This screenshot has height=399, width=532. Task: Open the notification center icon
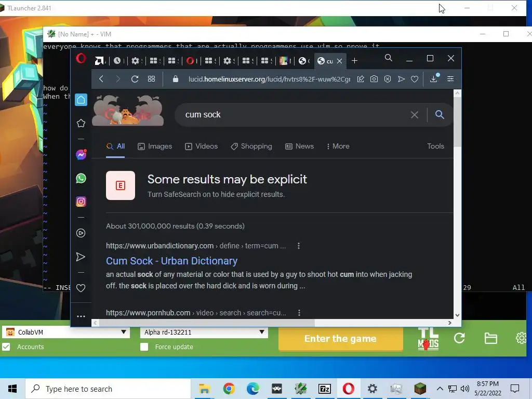point(515,389)
